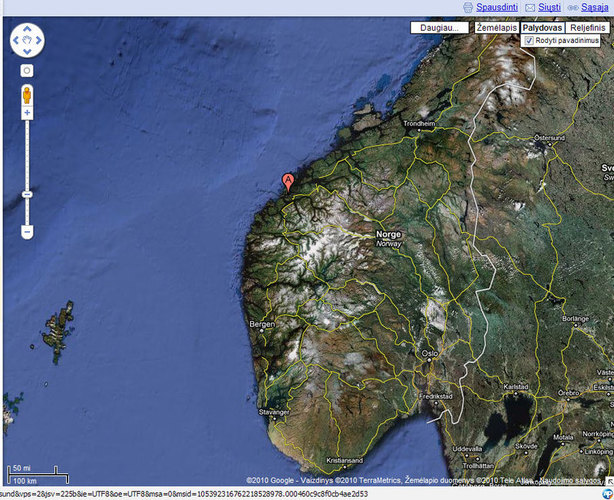Viewport: 614px width, 500px height.
Task: Click the Siųsti send link
Action: 549,7
